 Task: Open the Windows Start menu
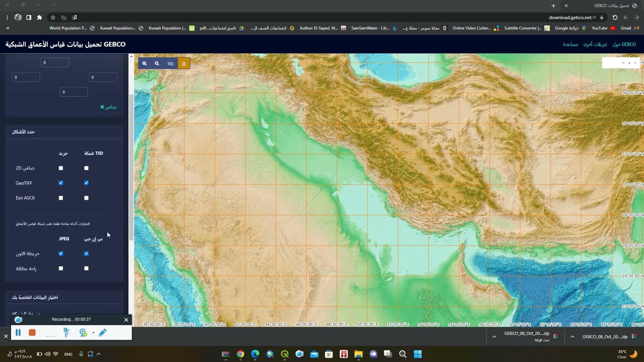tap(418, 354)
